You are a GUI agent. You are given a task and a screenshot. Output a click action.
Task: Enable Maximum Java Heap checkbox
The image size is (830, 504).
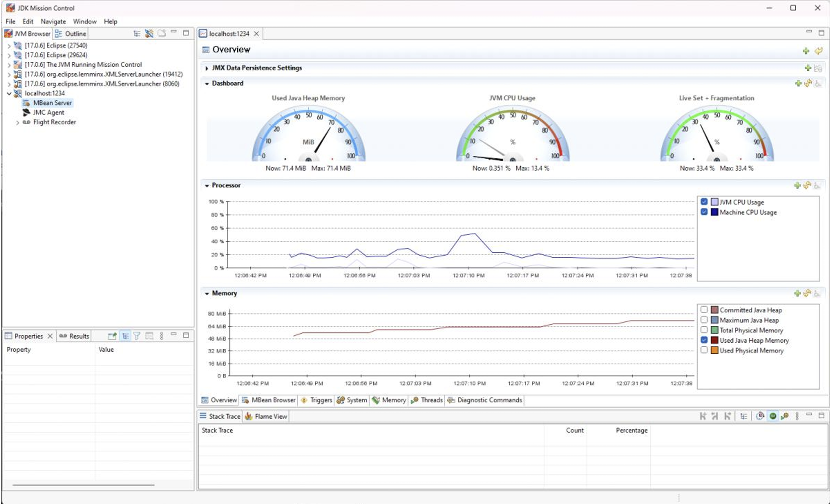pos(704,319)
